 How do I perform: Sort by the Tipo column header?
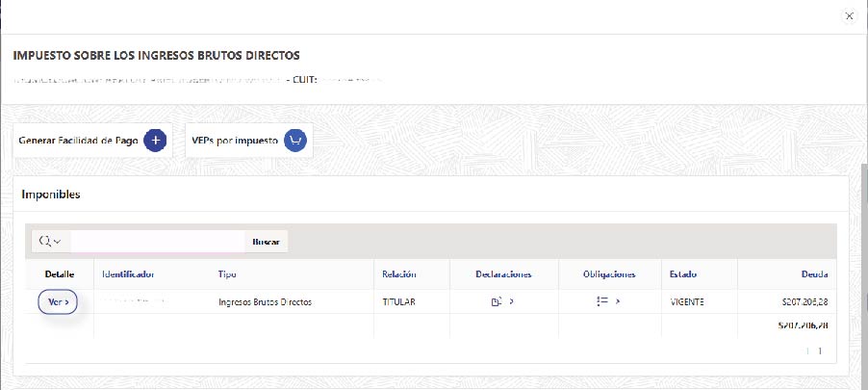point(227,274)
